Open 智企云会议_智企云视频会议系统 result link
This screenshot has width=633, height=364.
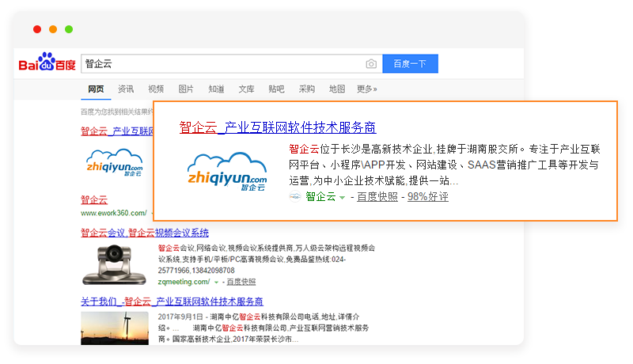click(x=145, y=233)
